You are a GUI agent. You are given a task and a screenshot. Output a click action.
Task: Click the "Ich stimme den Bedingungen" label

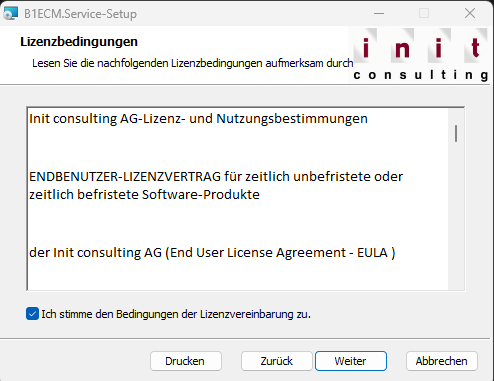[176, 314]
